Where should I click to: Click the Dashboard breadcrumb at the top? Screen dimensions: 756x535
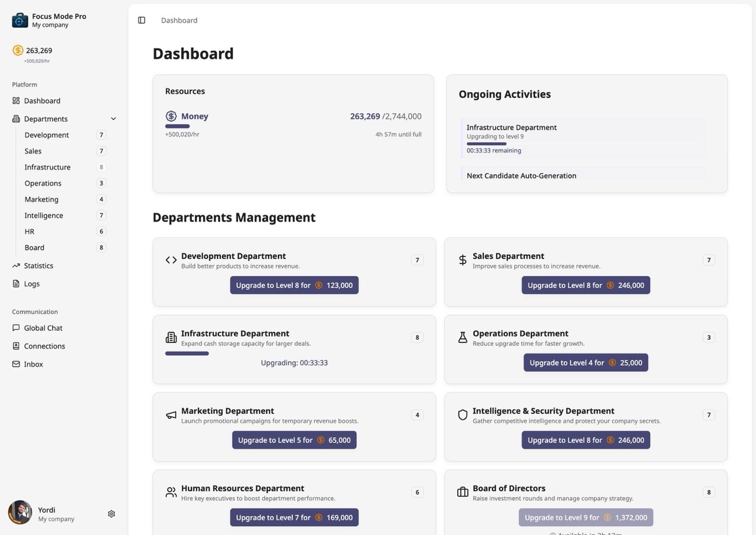point(179,20)
